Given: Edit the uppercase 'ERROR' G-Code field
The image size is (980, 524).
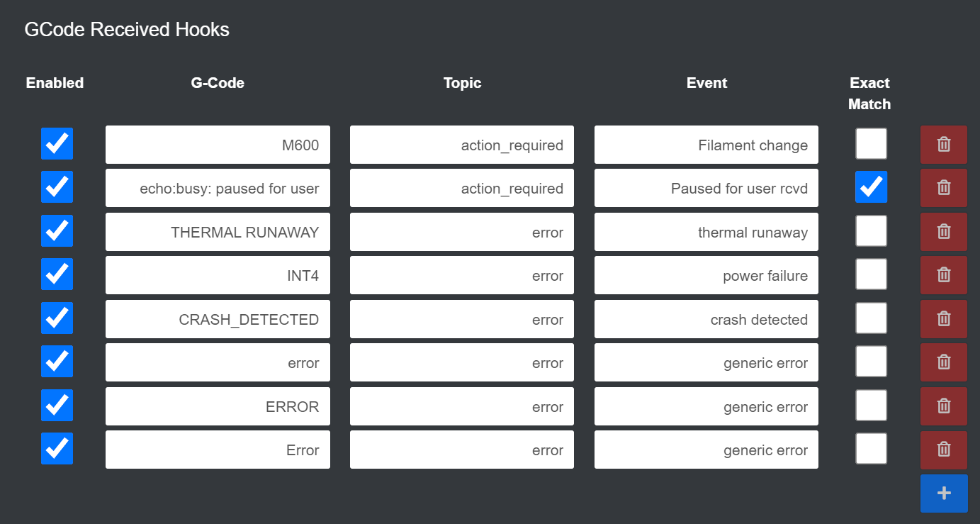Looking at the screenshot, I should pyautogui.click(x=218, y=406).
